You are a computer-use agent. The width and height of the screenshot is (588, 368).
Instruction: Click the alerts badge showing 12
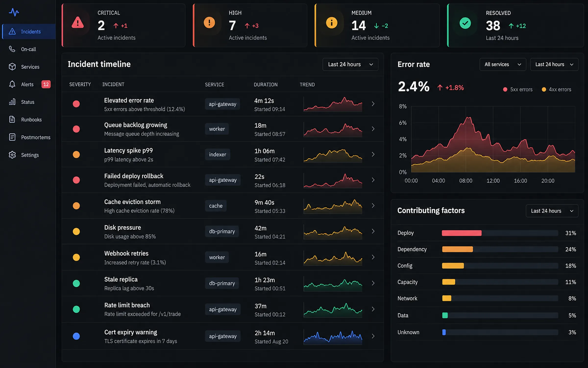point(46,84)
